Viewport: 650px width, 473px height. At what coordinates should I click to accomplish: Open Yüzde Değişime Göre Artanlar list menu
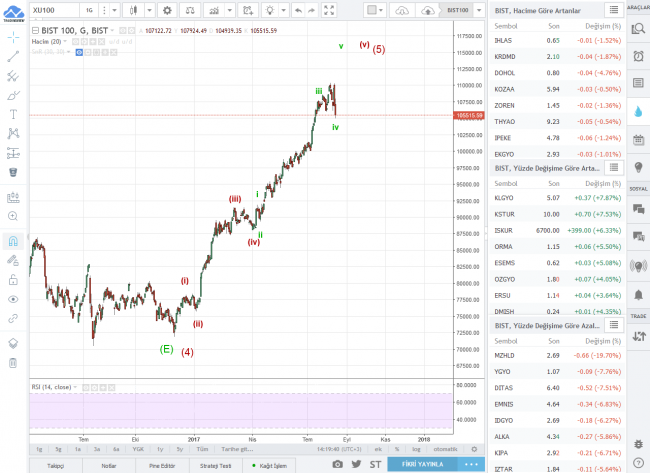[614, 167]
